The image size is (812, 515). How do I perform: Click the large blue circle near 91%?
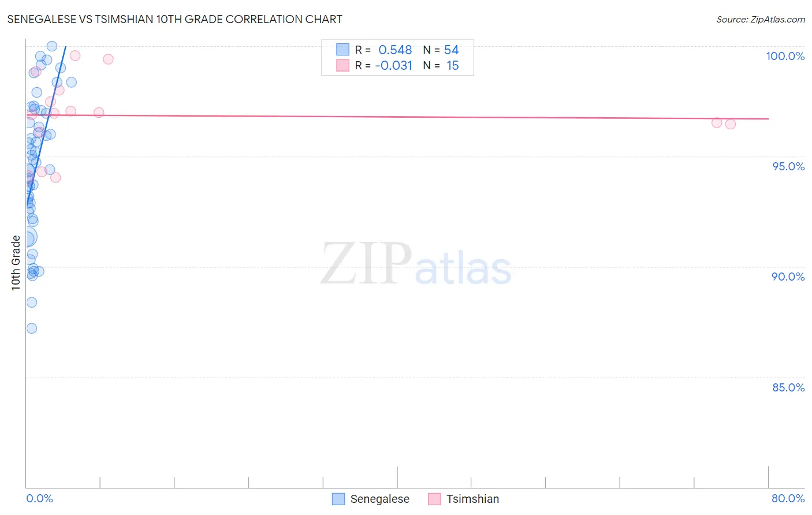click(27, 237)
